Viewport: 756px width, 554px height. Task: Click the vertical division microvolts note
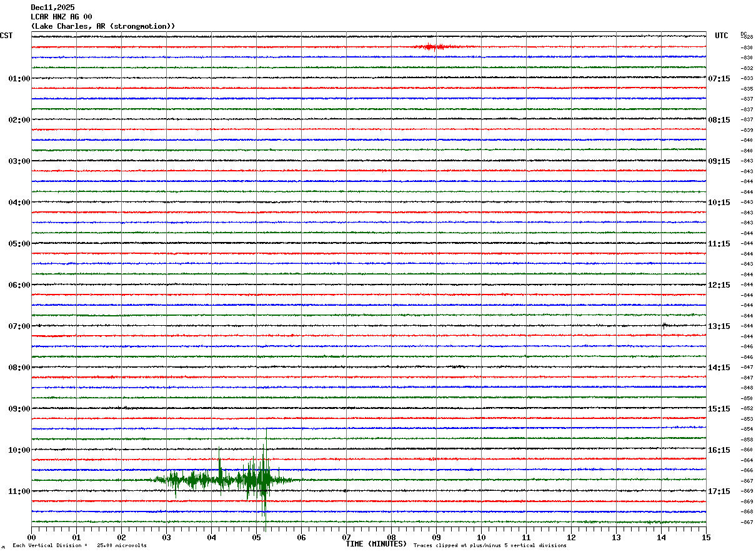click(x=79, y=546)
